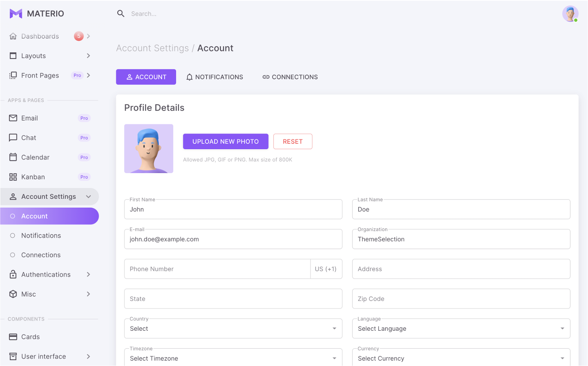The height and width of the screenshot is (366, 588).
Task: Click the search magnifier icon
Action: point(121,14)
